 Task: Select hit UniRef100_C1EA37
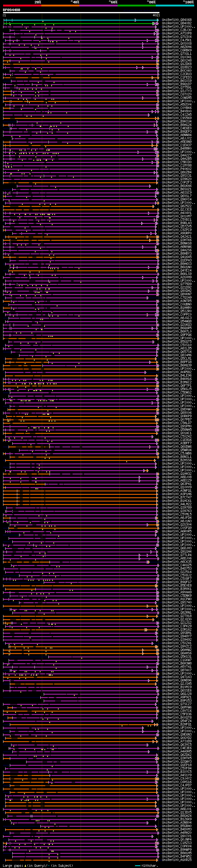click(x=177, y=145)
